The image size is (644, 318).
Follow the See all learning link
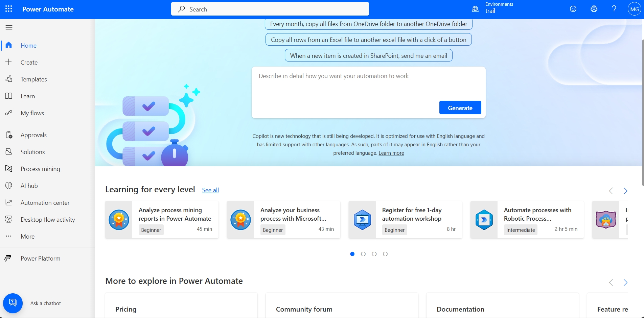[x=210, y=190]
